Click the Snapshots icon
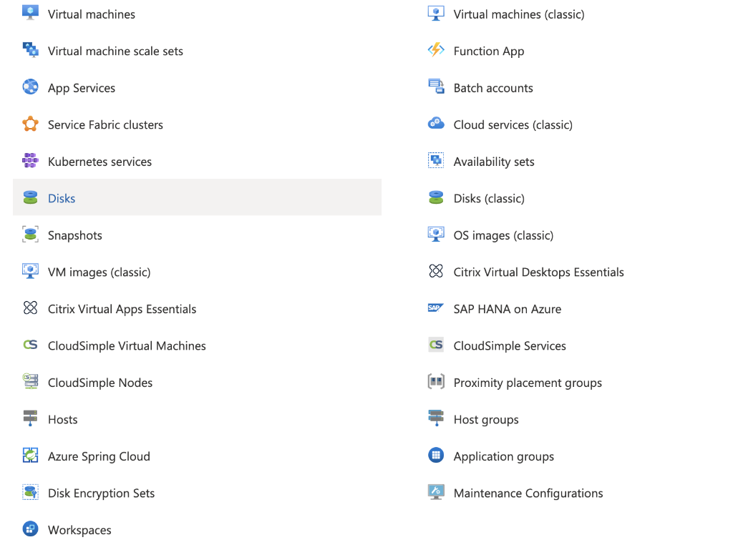Screen dimensions: 733x560 pos(30,234)
